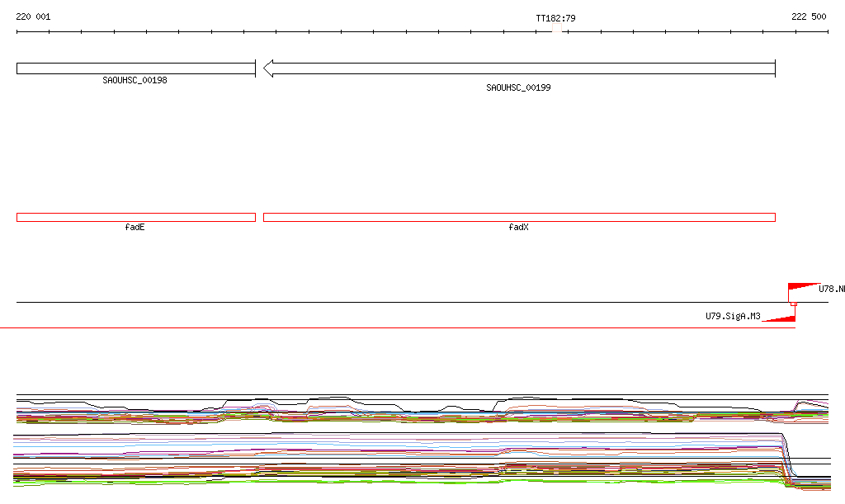
Task: Click the 220 001 start coordinate
Action: (33, 16)
